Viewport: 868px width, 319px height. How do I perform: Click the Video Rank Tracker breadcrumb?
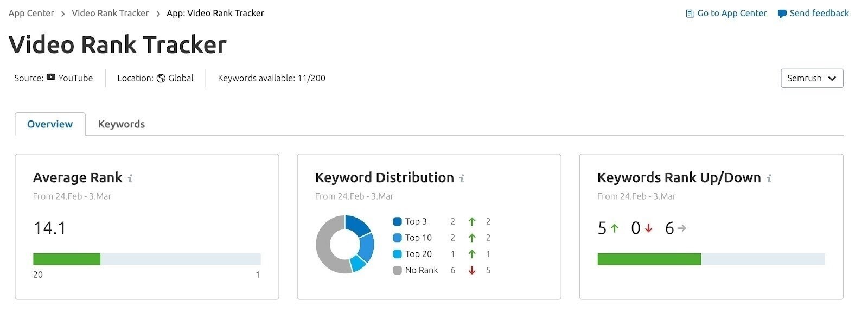click(x=110, y=13)
